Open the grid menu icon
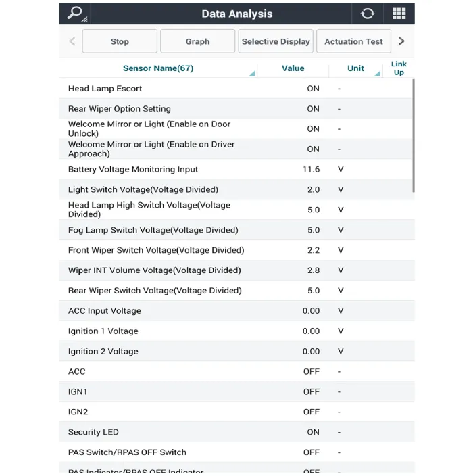This screenshot has height=476, width=473. 399,14
